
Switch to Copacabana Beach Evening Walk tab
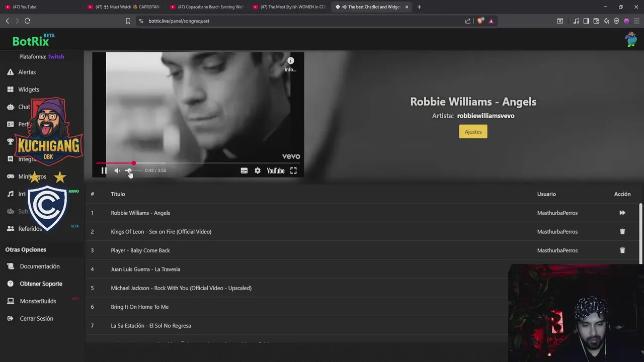coord(207,7)
